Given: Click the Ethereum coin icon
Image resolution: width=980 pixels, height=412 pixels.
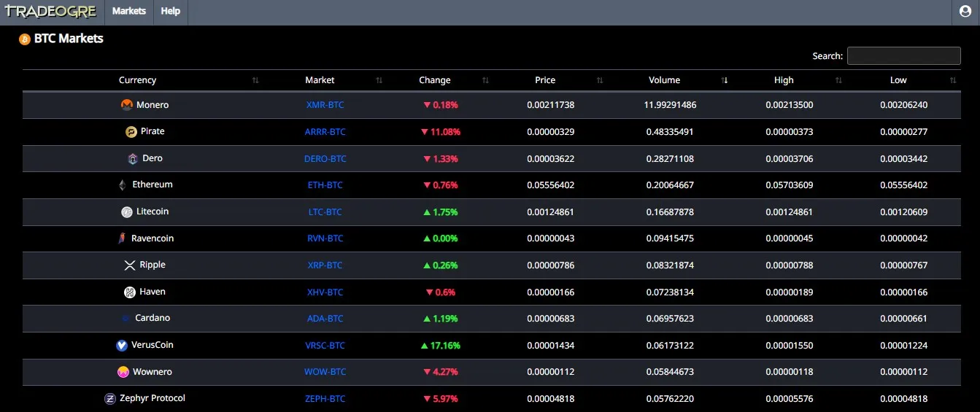Looking at the screenshot, I should 123,185.
